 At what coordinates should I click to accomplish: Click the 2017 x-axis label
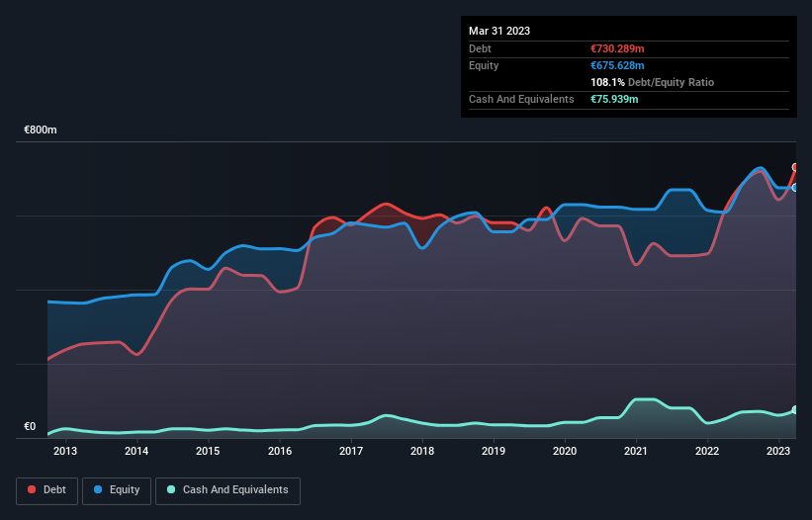click(350, 451)
